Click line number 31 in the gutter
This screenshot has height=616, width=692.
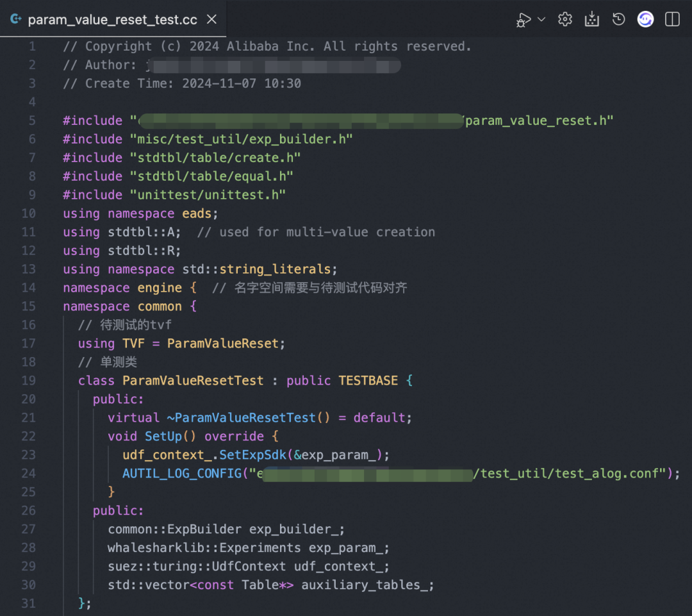29,603
